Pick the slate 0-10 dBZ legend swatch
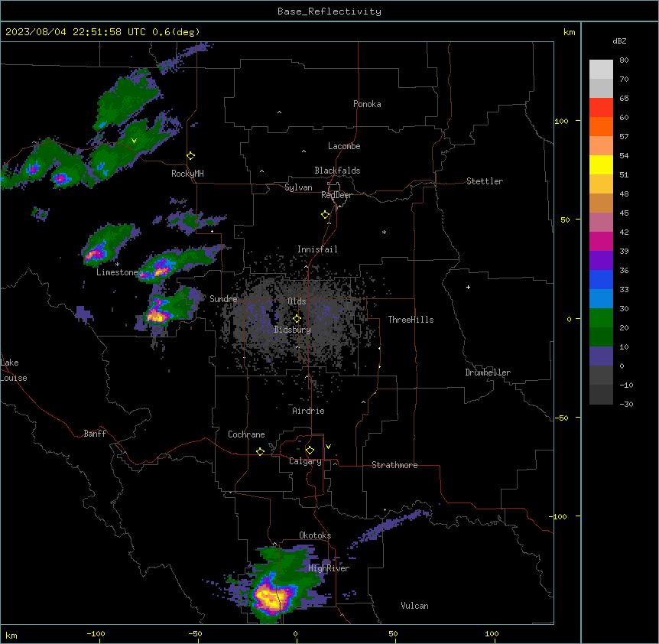 click(601, 356)
